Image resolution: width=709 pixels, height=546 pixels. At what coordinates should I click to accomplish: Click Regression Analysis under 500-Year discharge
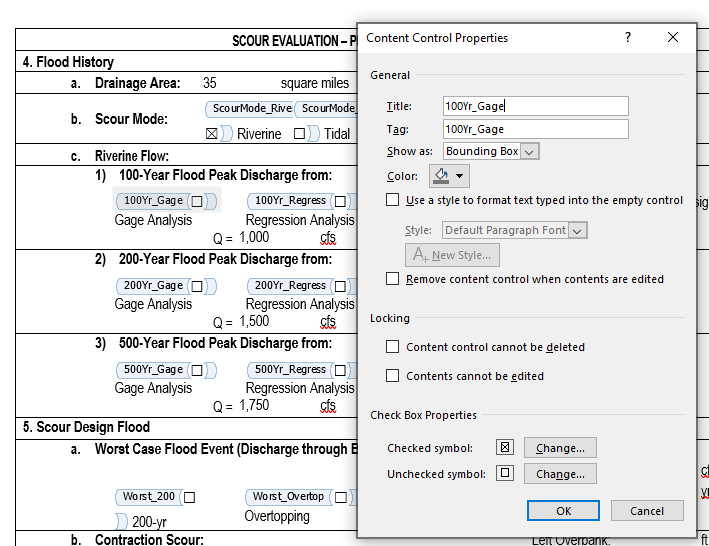click(300, 388)
